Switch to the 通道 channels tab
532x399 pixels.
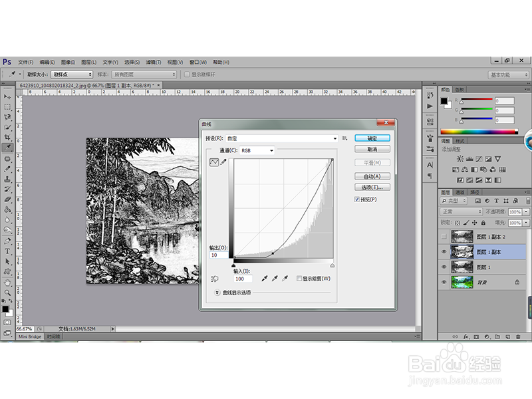[460, 192]
